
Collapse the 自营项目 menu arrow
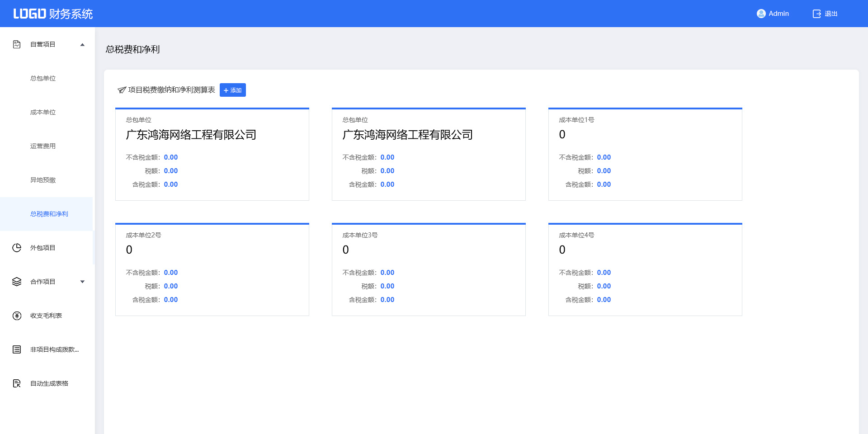tap(82, 44)
